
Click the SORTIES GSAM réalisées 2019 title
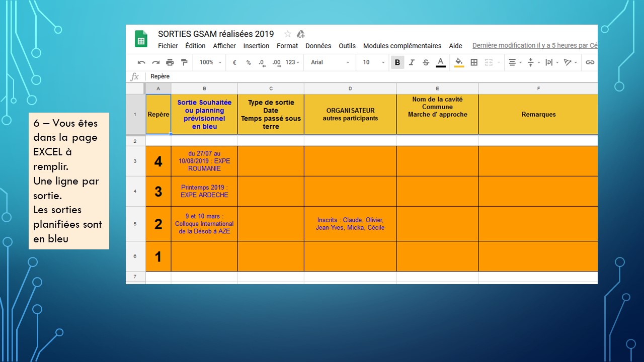(216, 34)
